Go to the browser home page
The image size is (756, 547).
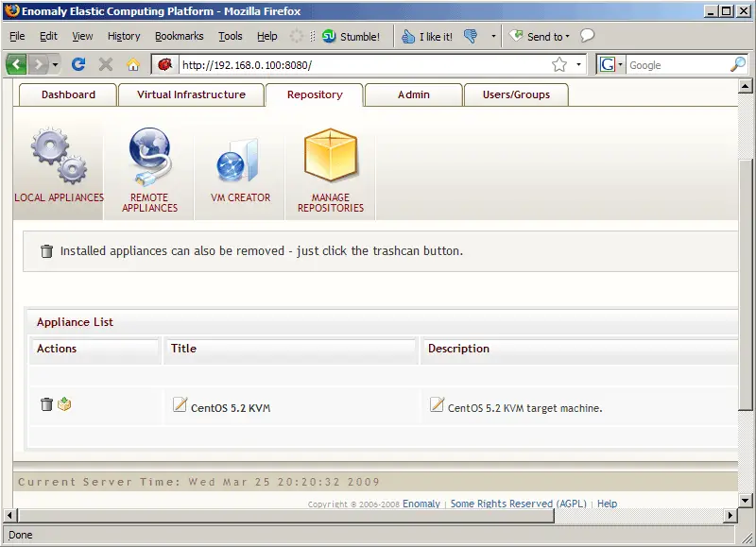pos(133,65)
